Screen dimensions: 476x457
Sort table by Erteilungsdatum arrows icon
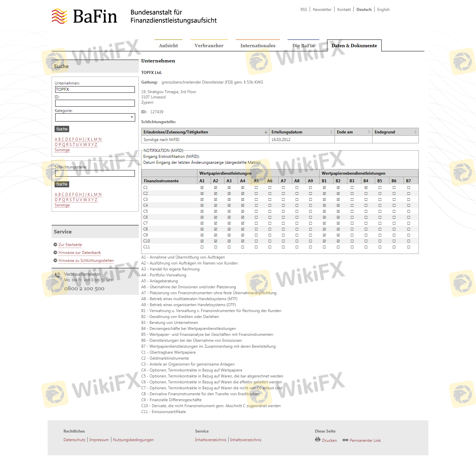point(331,132)
